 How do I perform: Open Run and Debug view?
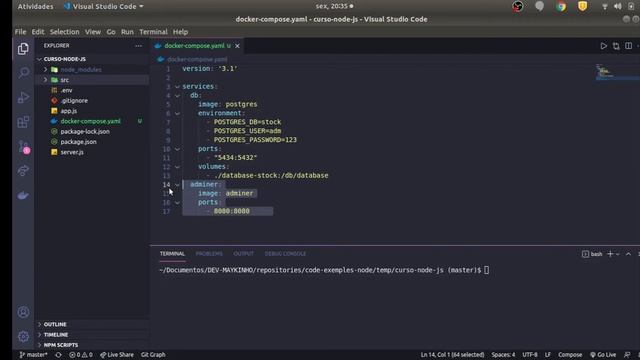click(23, 98)
